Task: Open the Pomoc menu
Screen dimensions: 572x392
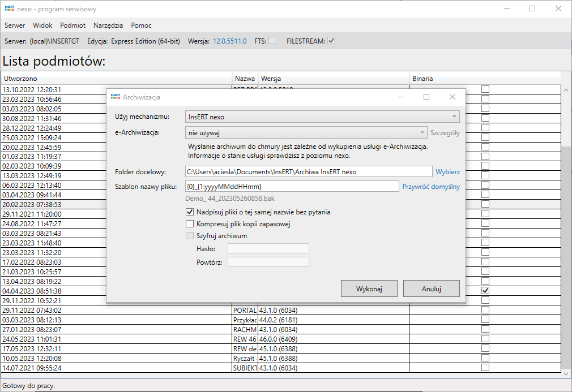Action: point(141,25)
